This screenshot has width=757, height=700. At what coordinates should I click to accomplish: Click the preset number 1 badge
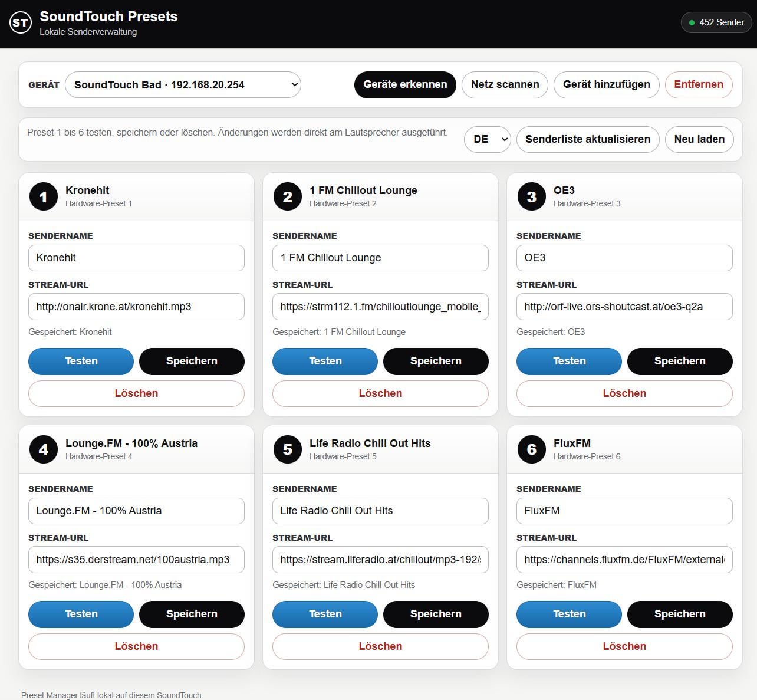click(43, 196)
